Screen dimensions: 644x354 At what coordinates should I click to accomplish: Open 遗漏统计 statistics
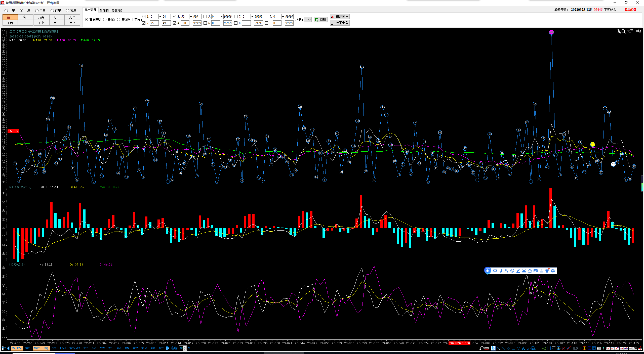(340, 17)
